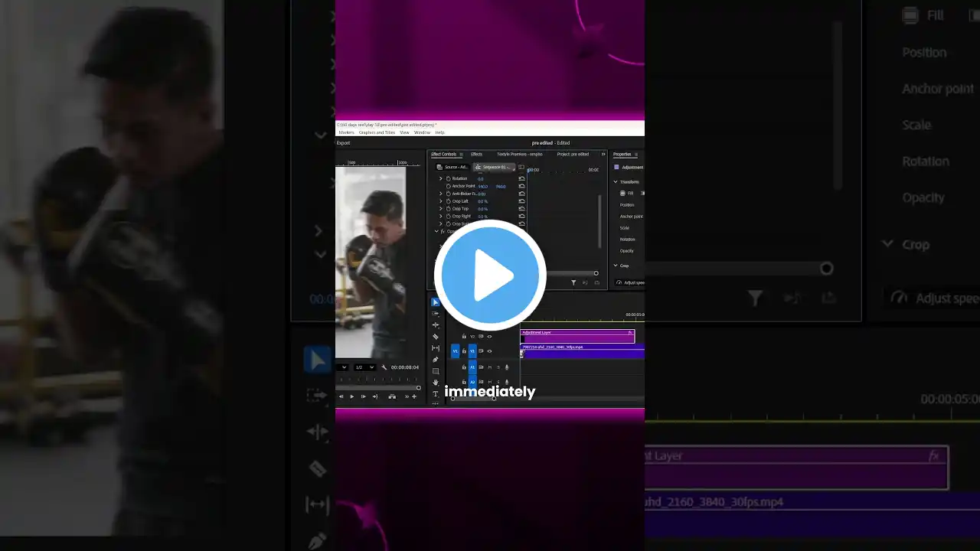Select the Adjustment Layer clip on the timeline
The height and width of the screenshot is (551, 980).
pos(577,336)
